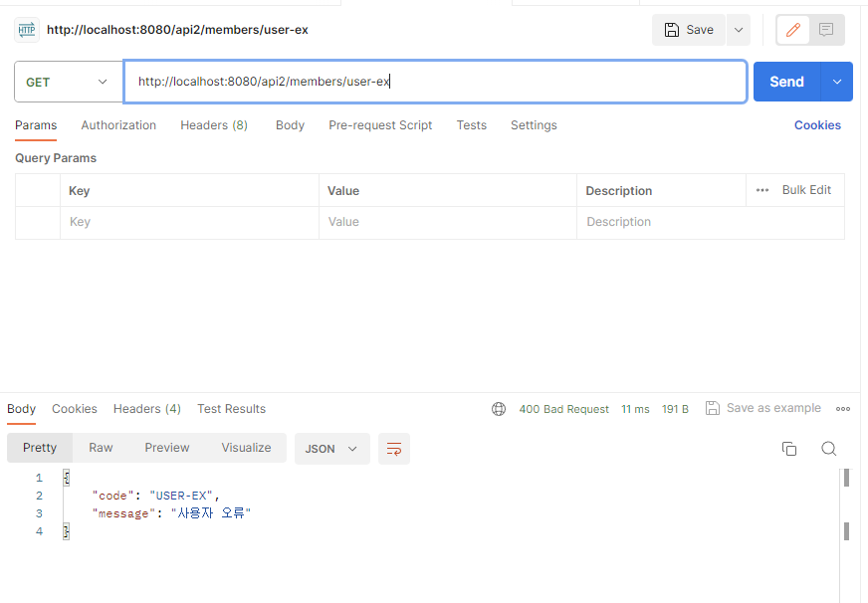Open the JSON format dropdown
Screen dimensions: 868x603
(332, 449)
